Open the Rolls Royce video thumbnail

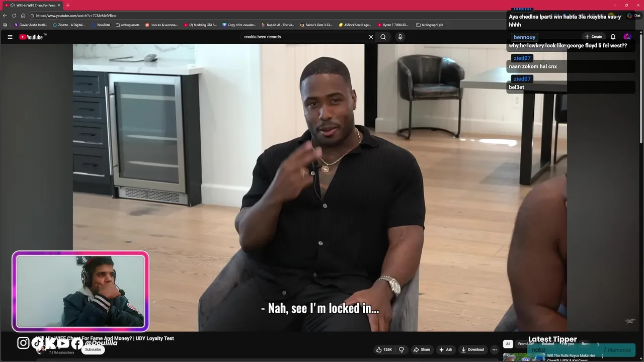click(524, 357)
